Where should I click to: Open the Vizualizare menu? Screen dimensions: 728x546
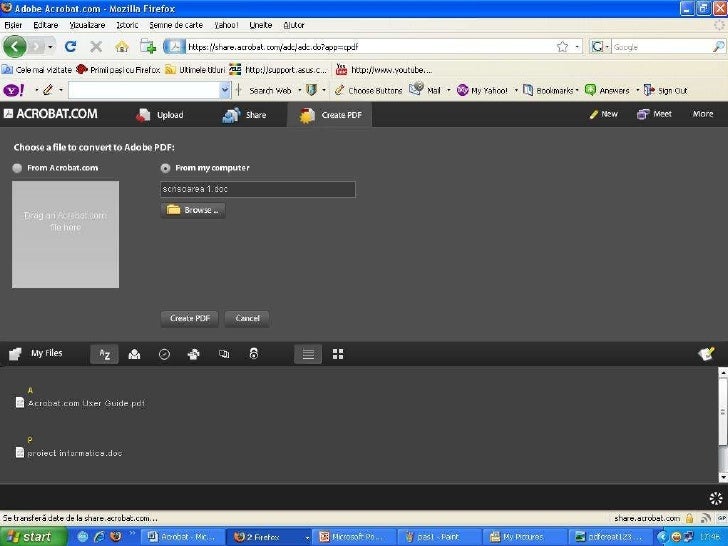(x=87, y=25)
